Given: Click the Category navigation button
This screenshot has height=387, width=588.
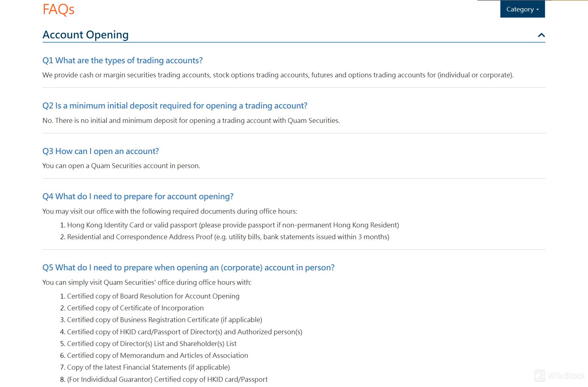Looking at the screenshot, I should click(522, 9).
